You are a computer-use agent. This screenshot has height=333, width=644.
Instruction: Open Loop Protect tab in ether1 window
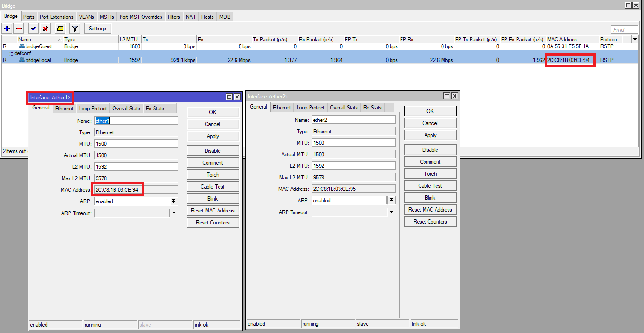(93, 109)
